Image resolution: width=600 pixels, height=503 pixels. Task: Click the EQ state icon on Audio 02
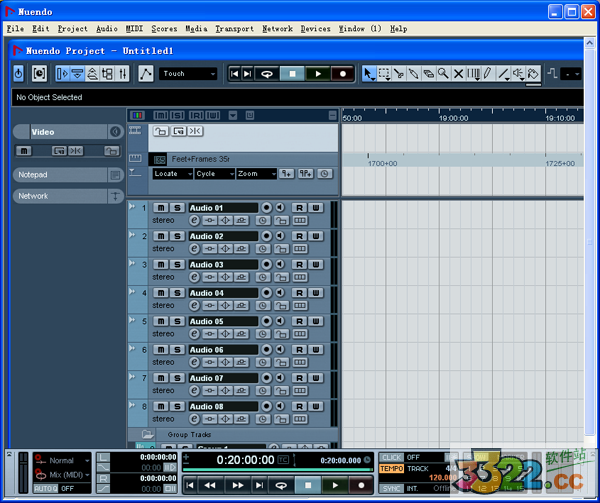click(225, 249)
